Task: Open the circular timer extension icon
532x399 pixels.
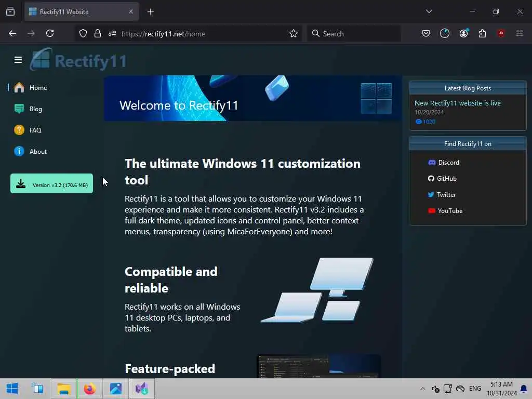Action: pyautogui.click(x=445, y=33)
